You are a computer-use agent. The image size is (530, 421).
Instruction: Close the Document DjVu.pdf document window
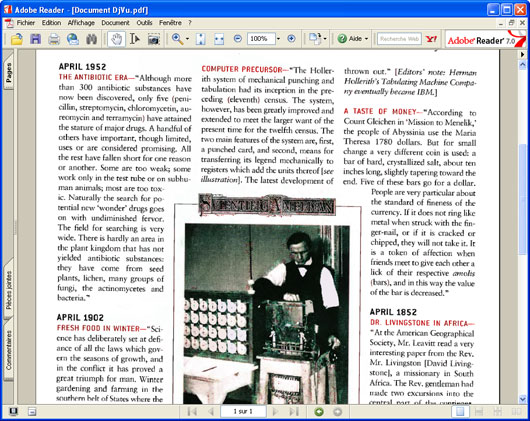click(x=522, y=23)
